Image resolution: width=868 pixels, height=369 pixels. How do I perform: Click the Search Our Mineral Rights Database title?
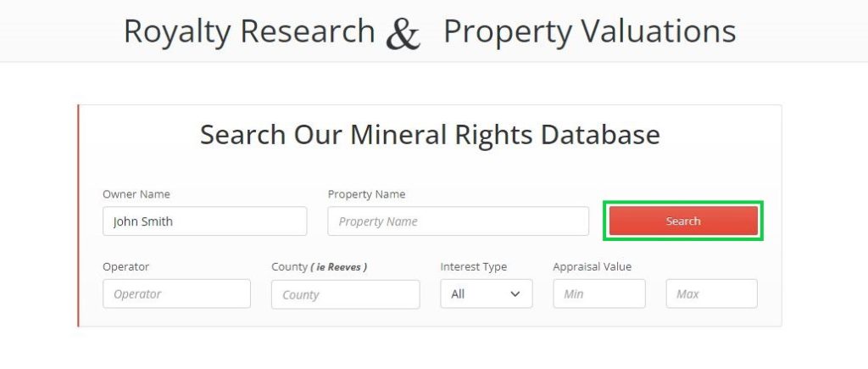click(x=430, y=135)
